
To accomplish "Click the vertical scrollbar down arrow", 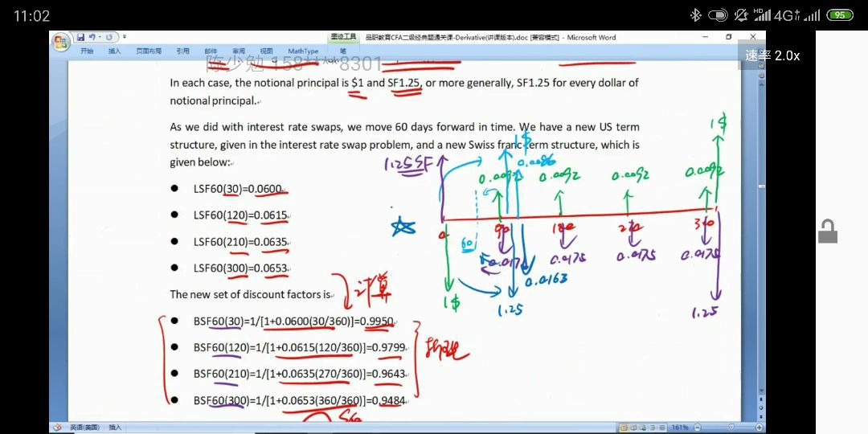I will [x=761, y=391].
